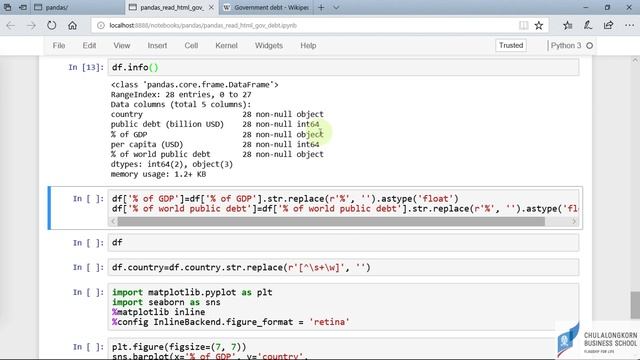
Task: Click the page vertical scrollbar thumb
Action: (635, 305)
